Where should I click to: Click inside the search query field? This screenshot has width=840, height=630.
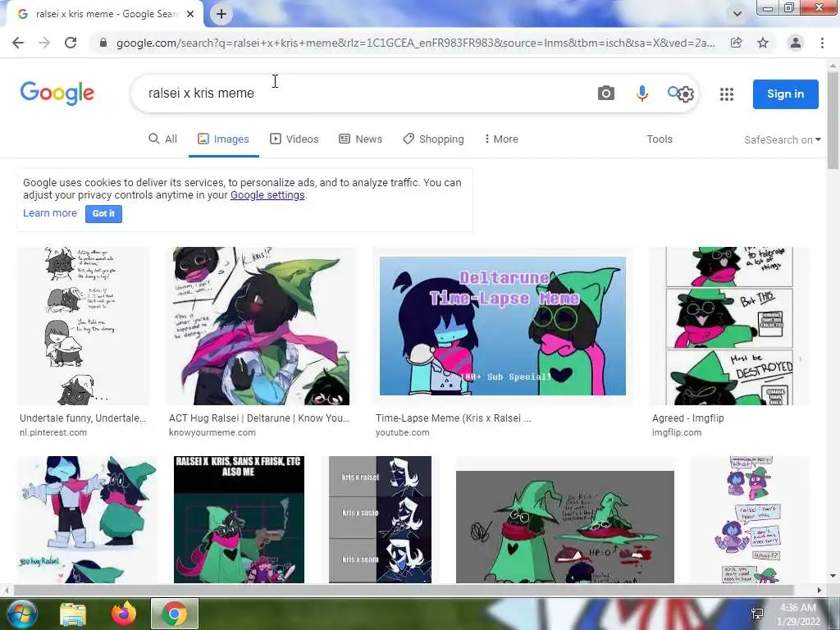pyautogui.click(x=364, y=94)
